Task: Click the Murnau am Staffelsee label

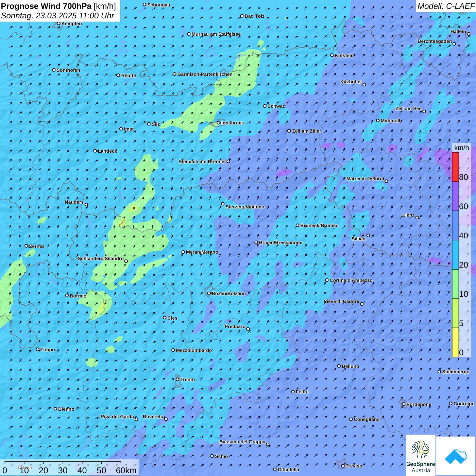Action: coord(216,34)
